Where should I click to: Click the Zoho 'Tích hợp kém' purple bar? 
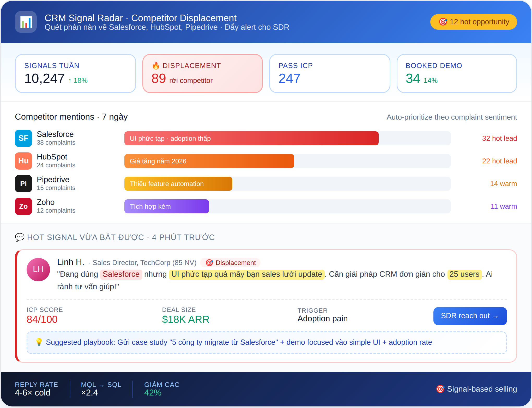tap(167, 206)
